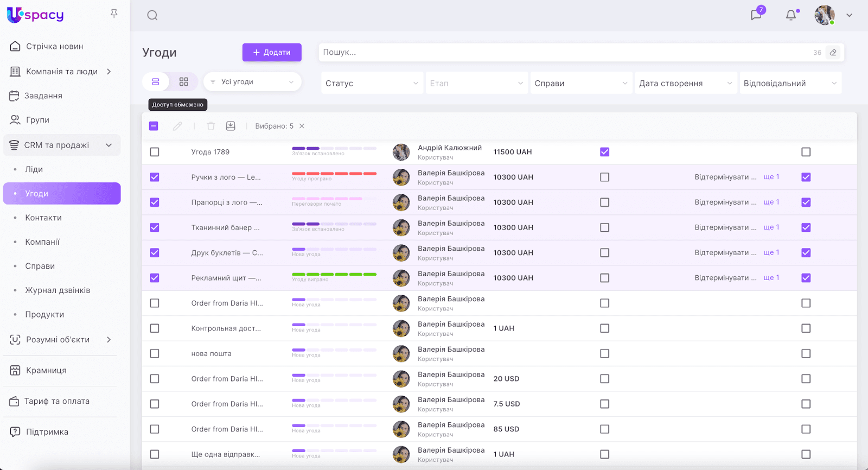The image size is (868, 470).
Task: Open Журнал дзвінків in the sidebar
Action: tap(58, 290)
